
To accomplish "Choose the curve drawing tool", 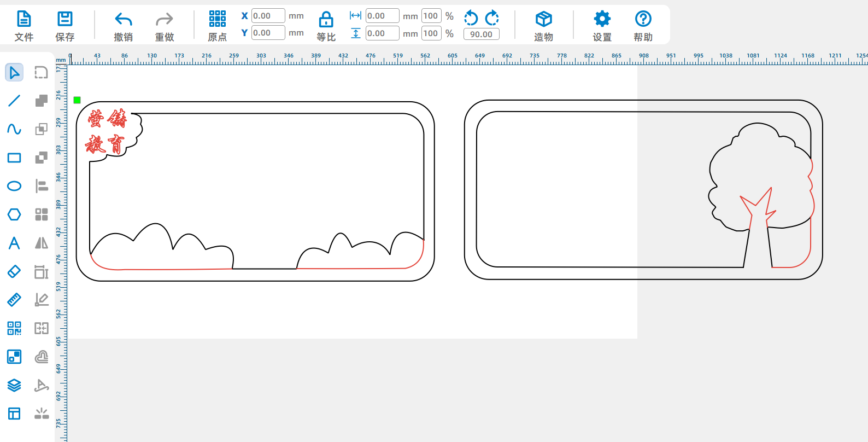I will pyautogui.click(x=14, y=129).
